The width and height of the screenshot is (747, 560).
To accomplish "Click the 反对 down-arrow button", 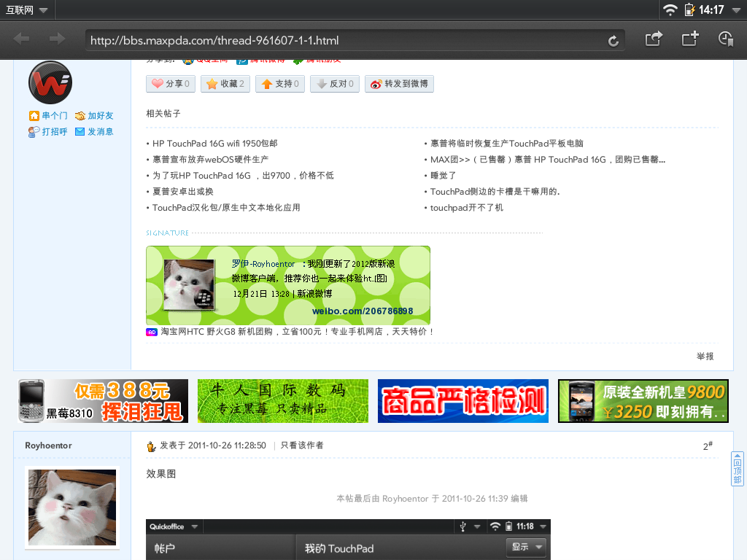I will (335, 84).
